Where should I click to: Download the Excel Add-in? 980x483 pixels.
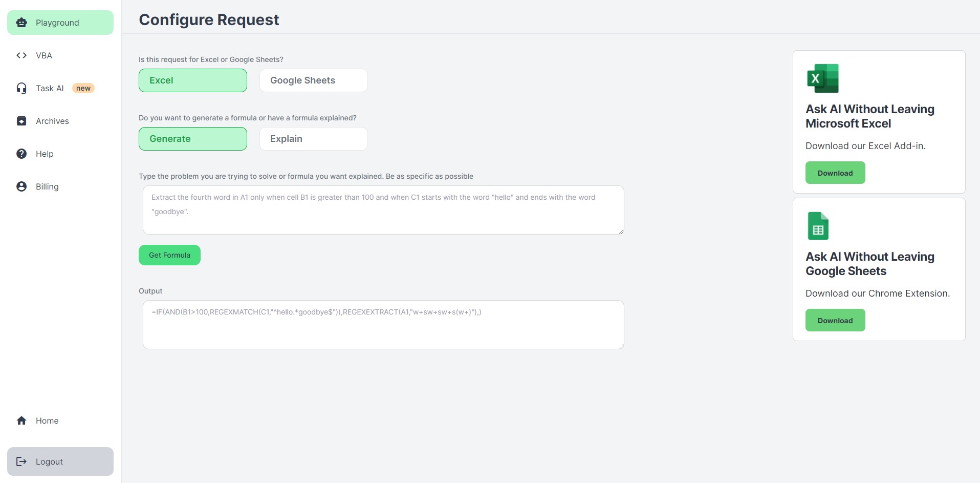point(835,173)
